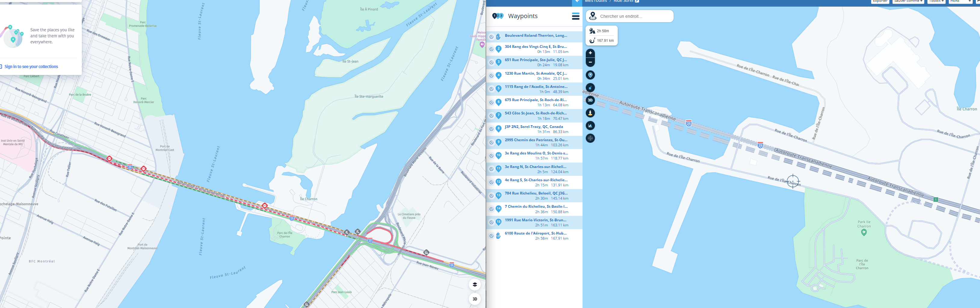Open the Waypoints hamburger menu
The width and height of the screenshot is (980, 308).
(576, 16)
